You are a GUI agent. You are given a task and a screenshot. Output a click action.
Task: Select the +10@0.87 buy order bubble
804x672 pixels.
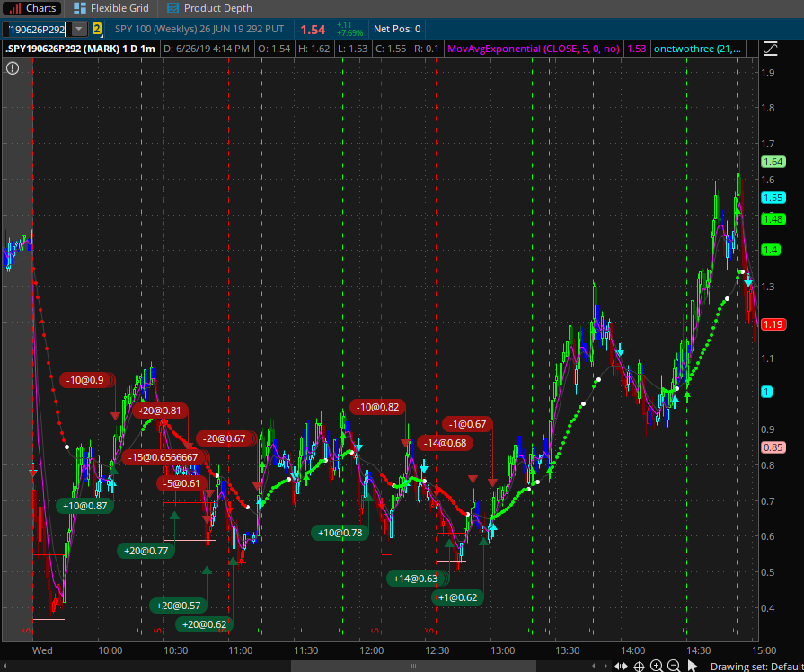(x=84, y=506)
